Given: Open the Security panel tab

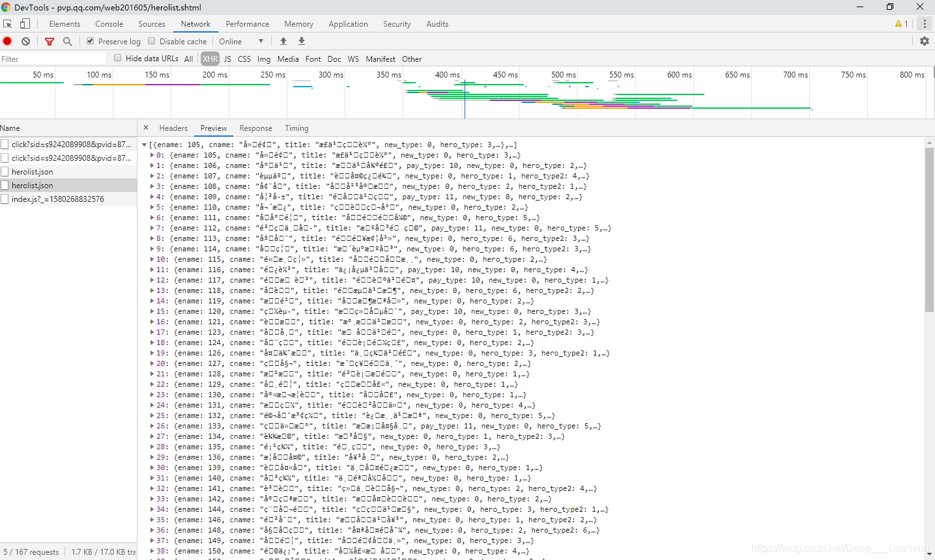Looking at the screenshot, I should [397, 24].
